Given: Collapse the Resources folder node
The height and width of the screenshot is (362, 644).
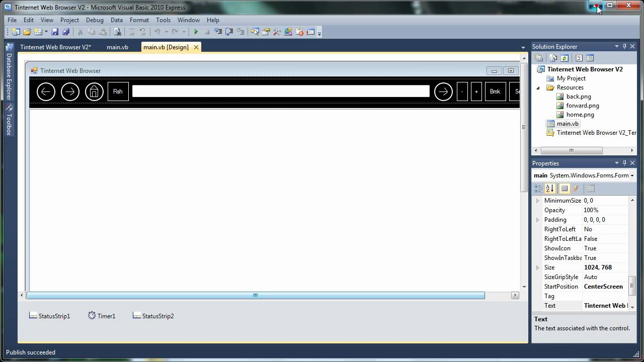Looking at the screenshot, I should pos(538,87).
